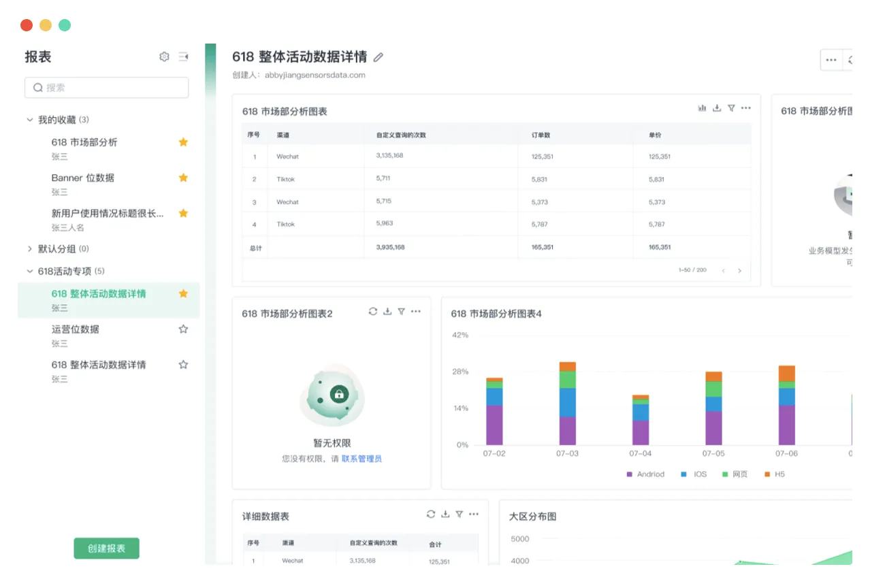Sort by 单价 column header
The image size is (870, 588).
pos(655,135)
